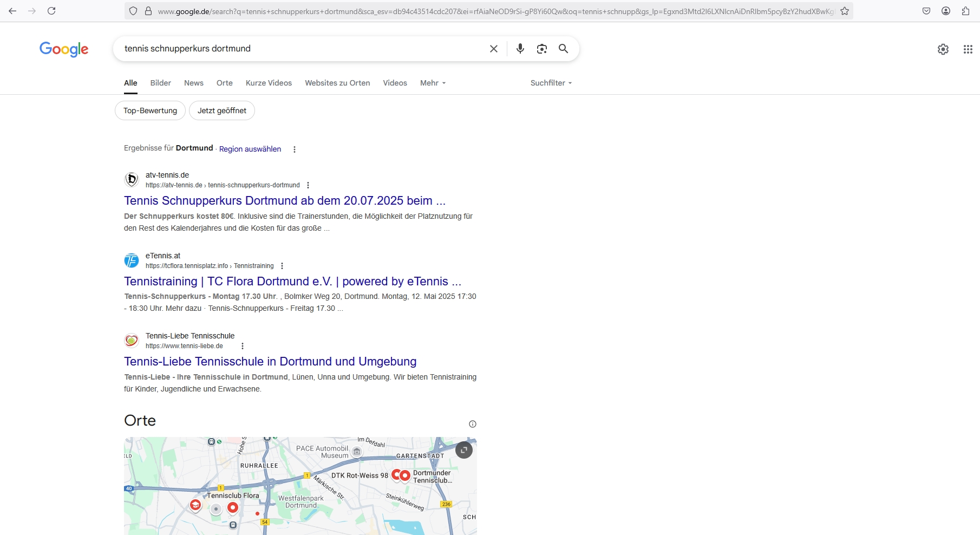Open more options for atv-tennis.de result

click(x=308, y=185)
